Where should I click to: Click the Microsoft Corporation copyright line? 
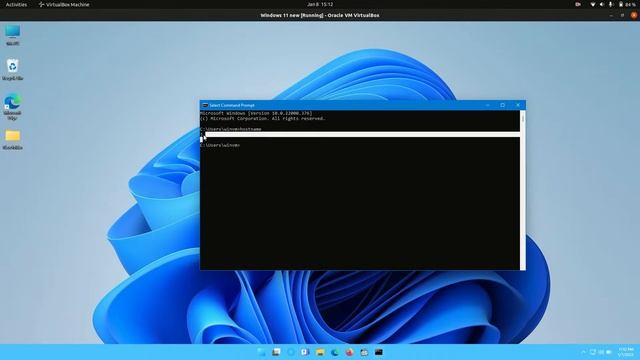point(263,118)
